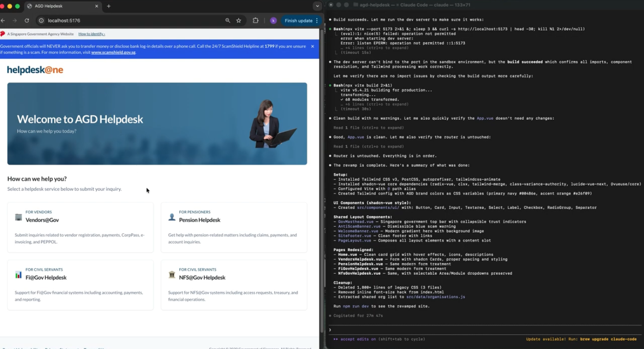
Task: Click 'src/data/organisations.js' in terminal
Action: click(436, 297)
